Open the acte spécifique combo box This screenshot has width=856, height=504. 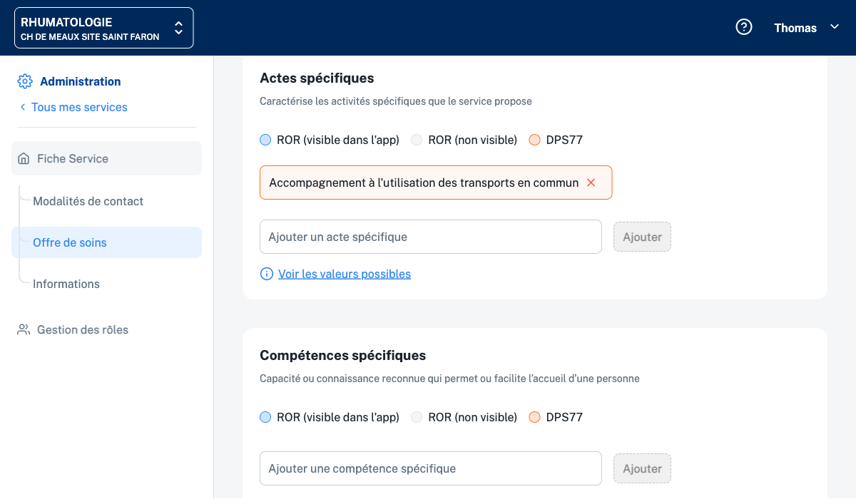tap(430, 237)
